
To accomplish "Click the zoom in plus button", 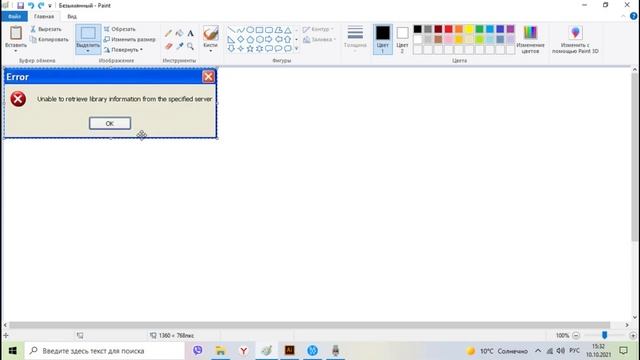I will (x=633, y=335).
